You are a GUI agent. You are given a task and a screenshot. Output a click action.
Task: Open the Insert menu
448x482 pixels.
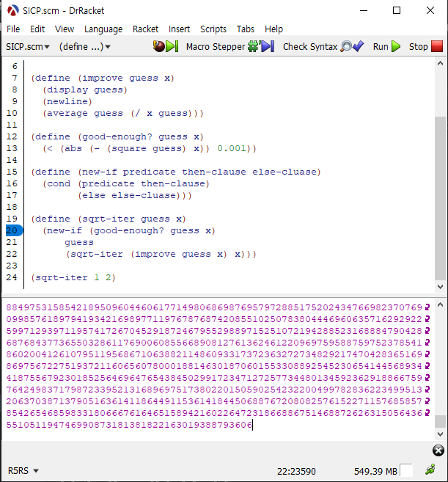179,29
